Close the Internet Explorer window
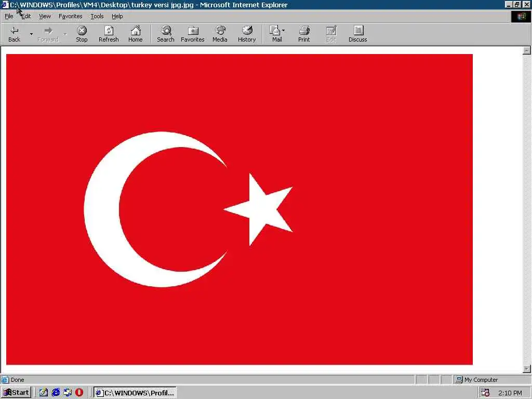 point(526,5)
